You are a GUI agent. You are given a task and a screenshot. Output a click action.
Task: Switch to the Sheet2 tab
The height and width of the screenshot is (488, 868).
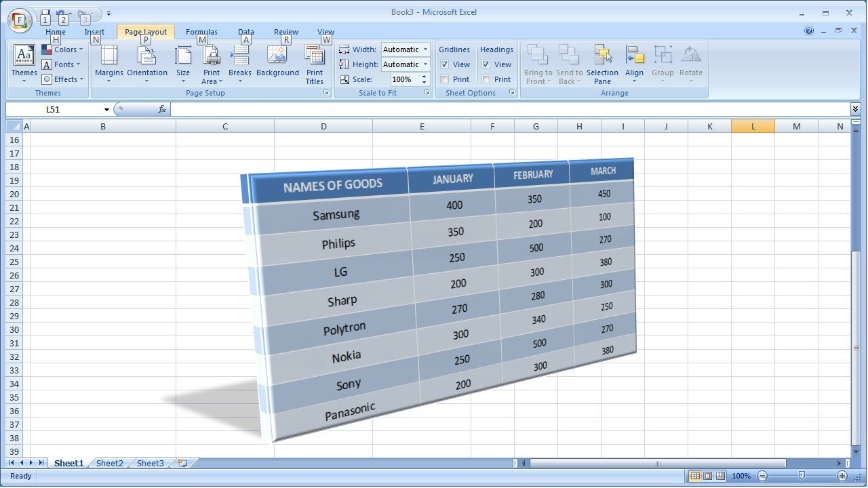tap(110, 464)
